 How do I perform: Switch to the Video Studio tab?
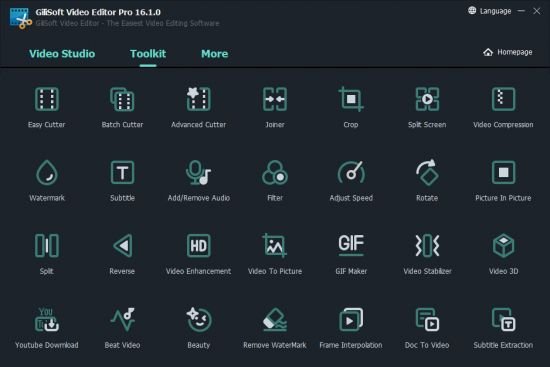tap(62, 54)
